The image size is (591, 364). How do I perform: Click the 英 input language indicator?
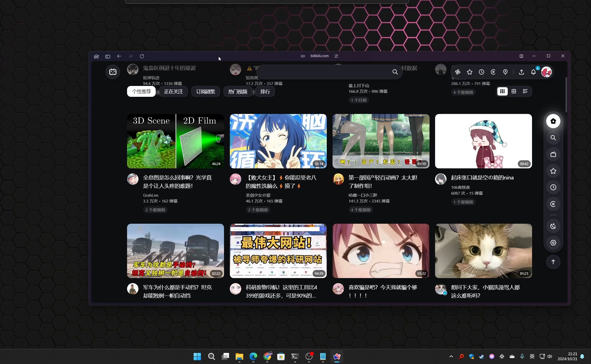pos(532,357)
